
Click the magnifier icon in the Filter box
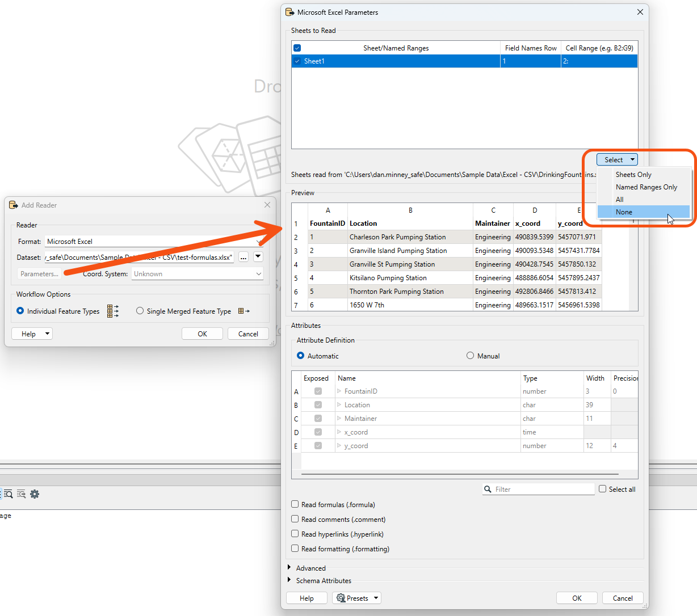coord(488,489)
